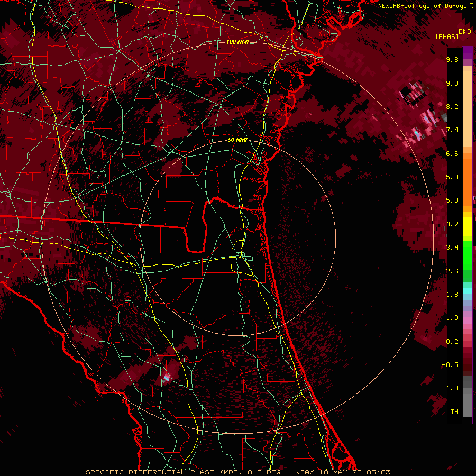476x476 pixels.
Task: Click the 1.0 scale label
Action: [452, 318]
